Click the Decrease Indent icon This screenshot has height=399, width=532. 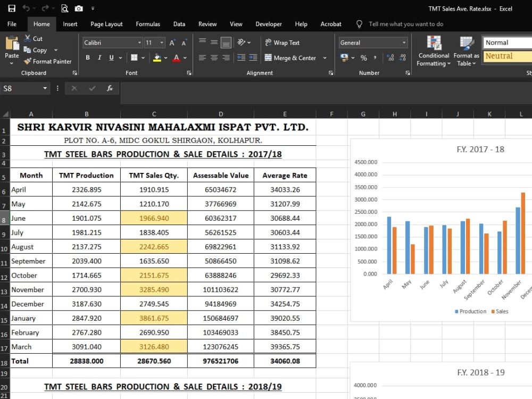coord(241,57)
